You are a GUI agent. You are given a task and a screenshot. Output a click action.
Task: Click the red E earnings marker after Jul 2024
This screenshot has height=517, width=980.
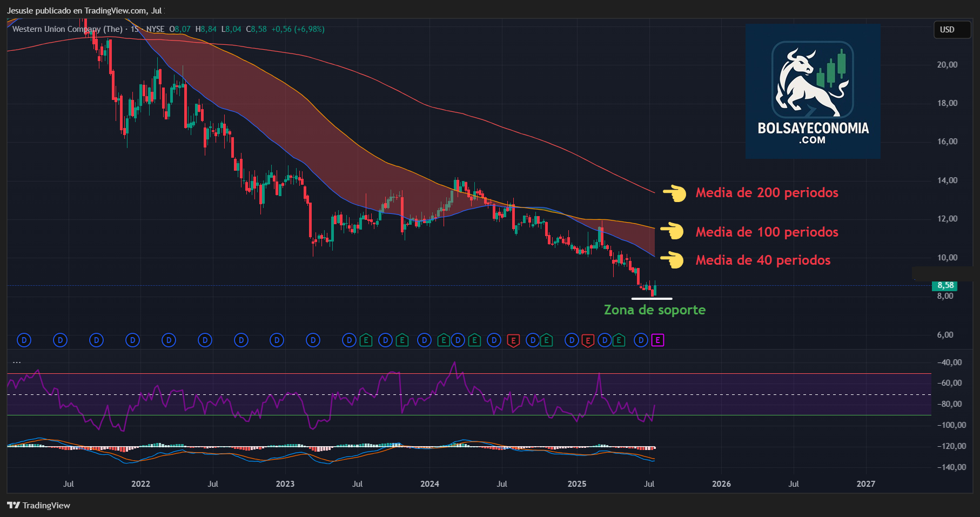[513, 340]
